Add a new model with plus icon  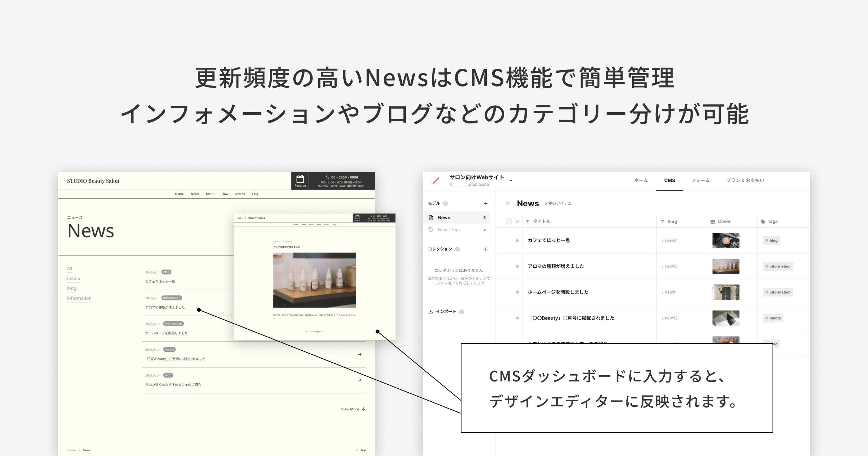point(486,203)
